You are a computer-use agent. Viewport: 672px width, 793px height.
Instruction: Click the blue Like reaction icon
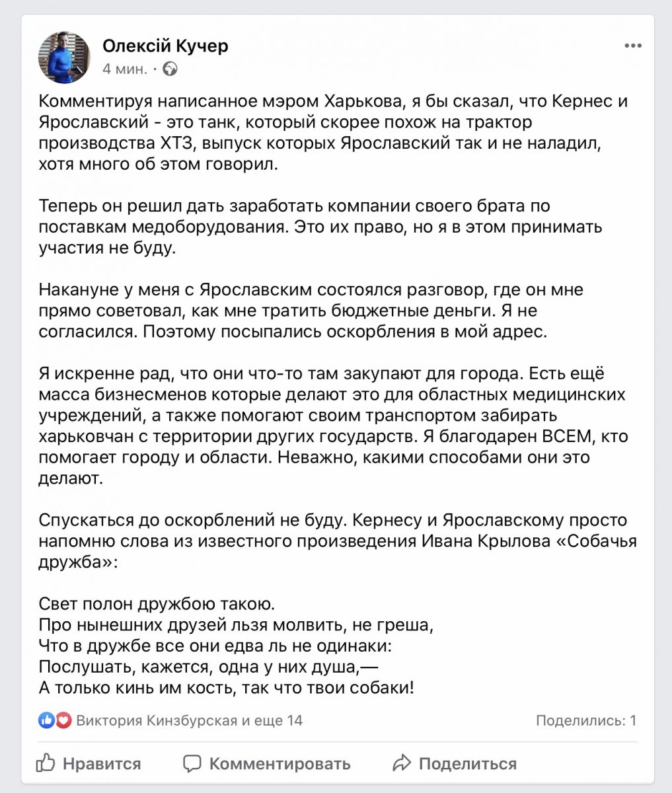pyautogui.click(x=46, y=720)
